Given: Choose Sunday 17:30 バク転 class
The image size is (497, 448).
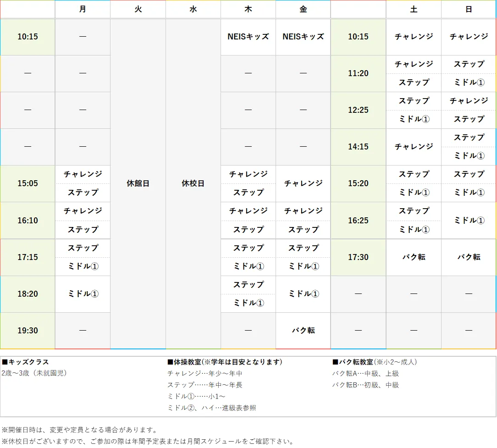Looking at the screenshot, I should tap(469, 257).
